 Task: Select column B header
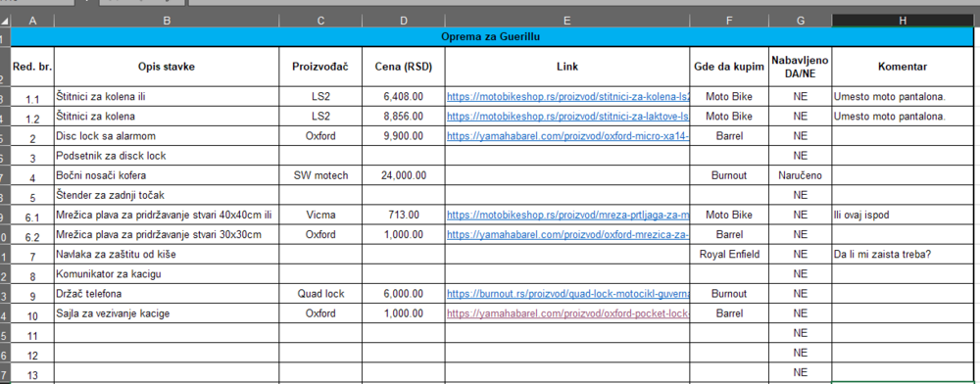pyautogui.click(x=167, y=22)
